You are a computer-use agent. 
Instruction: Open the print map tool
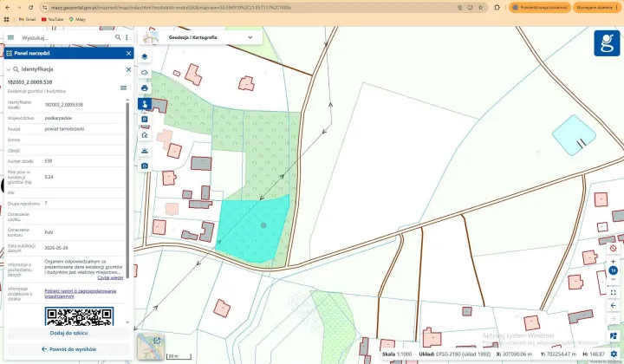(145, 88)
